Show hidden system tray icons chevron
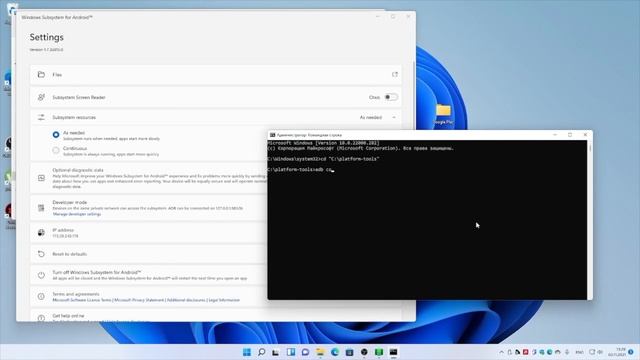640x360 pixels. click(501, 352)
